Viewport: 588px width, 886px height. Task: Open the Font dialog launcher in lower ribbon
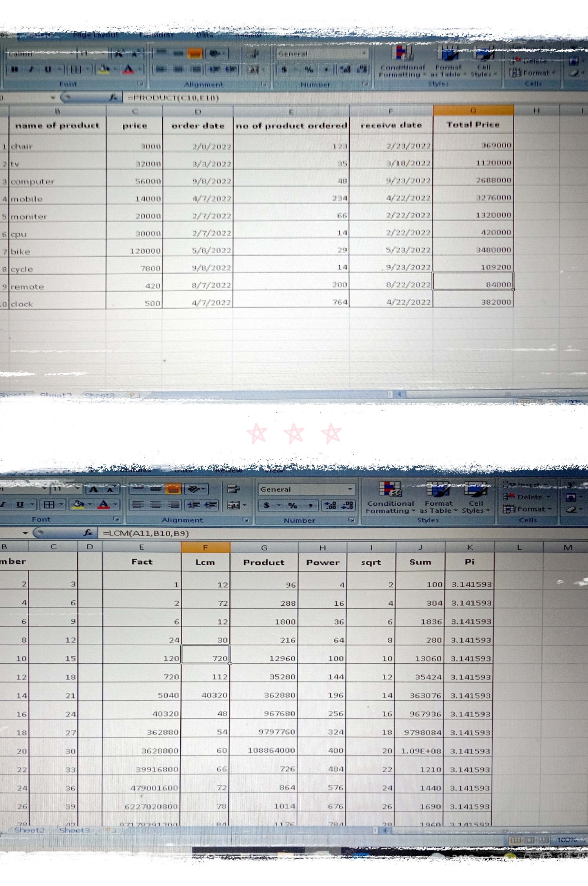coord(116,519)
